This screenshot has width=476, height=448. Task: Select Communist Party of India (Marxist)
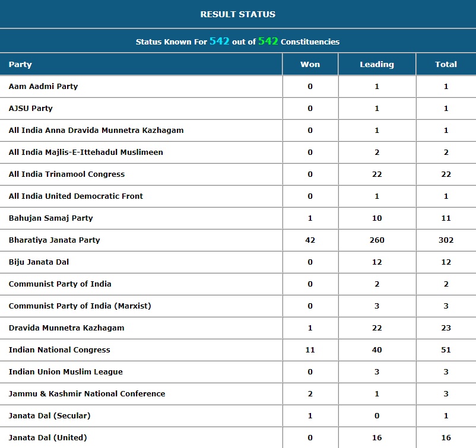click(80, 306)
